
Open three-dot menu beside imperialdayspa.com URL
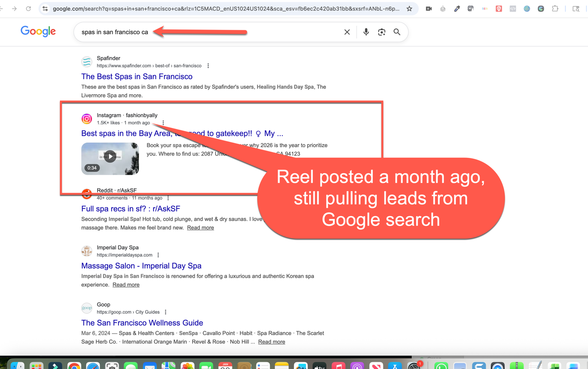pos(158,255)
